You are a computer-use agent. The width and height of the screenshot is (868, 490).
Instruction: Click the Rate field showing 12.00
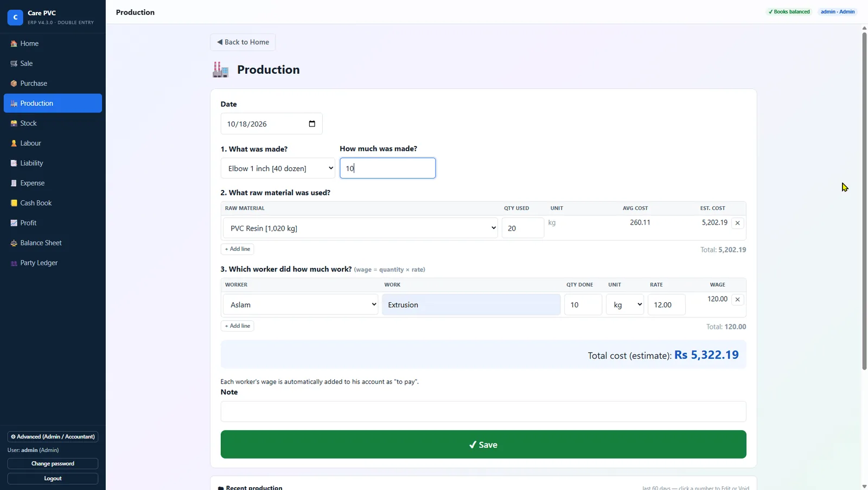pyautogui.click(x=666, y=304)
